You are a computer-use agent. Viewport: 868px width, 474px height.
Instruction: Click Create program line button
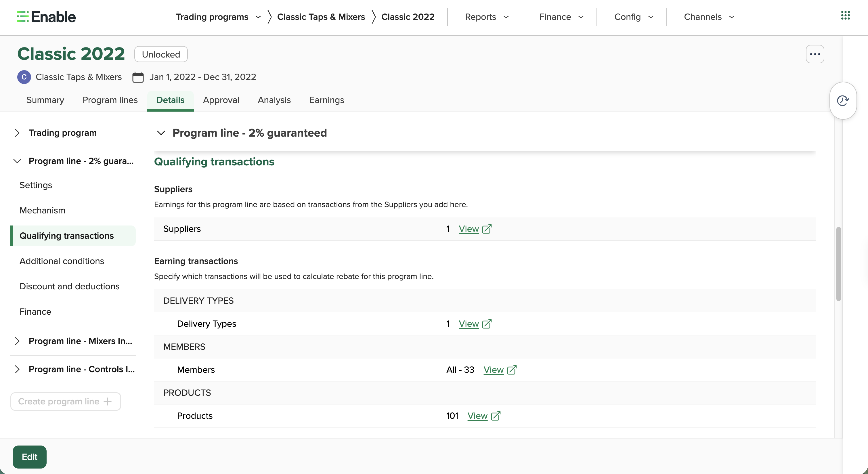[x=66, y=401]
